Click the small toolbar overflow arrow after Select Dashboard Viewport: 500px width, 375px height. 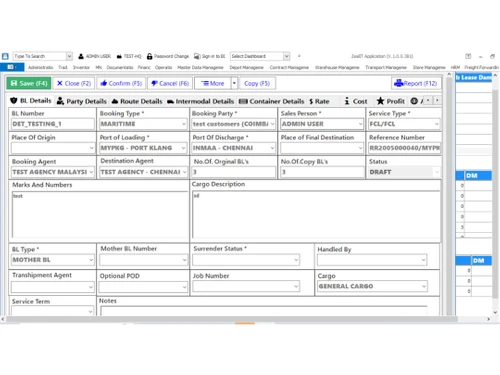click(299, 56)
